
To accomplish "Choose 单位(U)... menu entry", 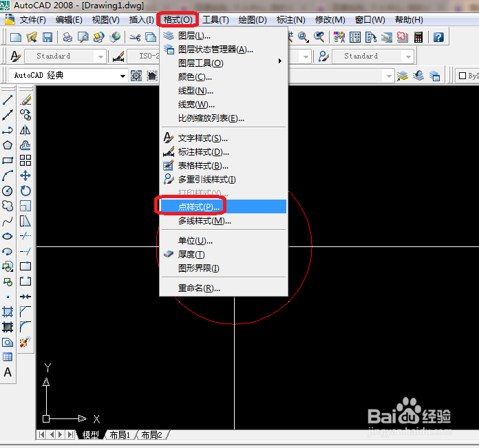I will [224, 241].
